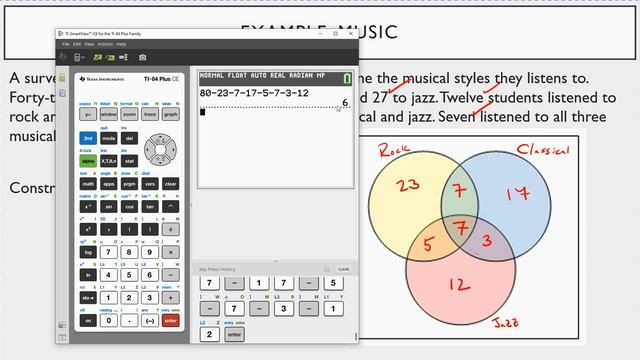Click the 0 number key on keypad
Screen dimensions: 640x360
109,321
